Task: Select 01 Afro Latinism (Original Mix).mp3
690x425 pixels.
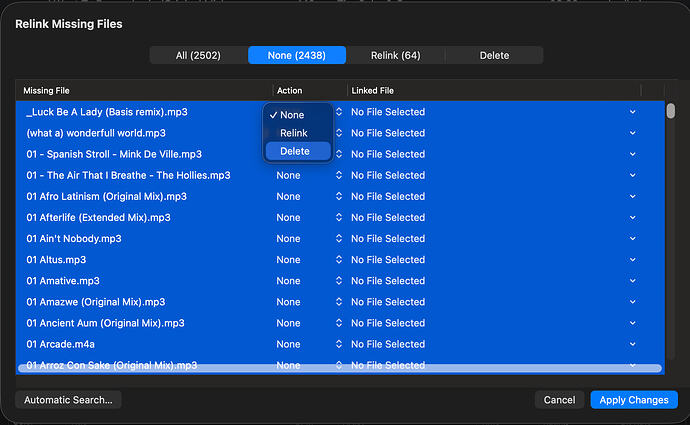Action: [x=106, y=196]
